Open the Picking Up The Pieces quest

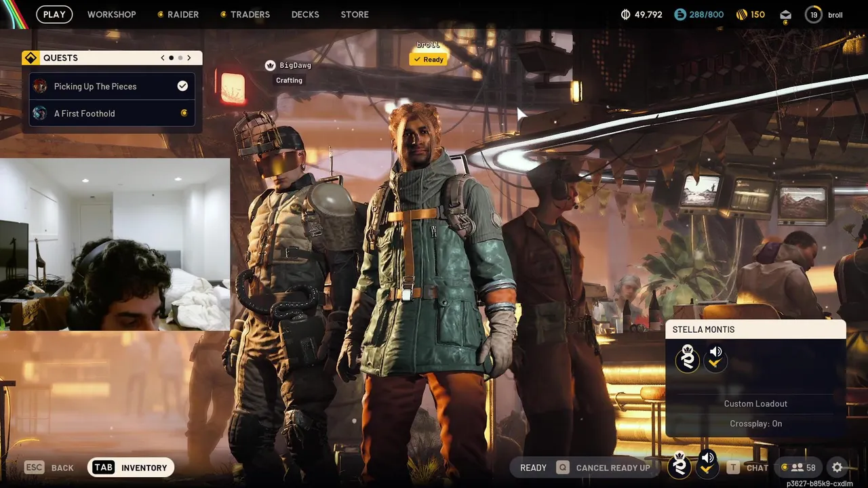[112, 86]
